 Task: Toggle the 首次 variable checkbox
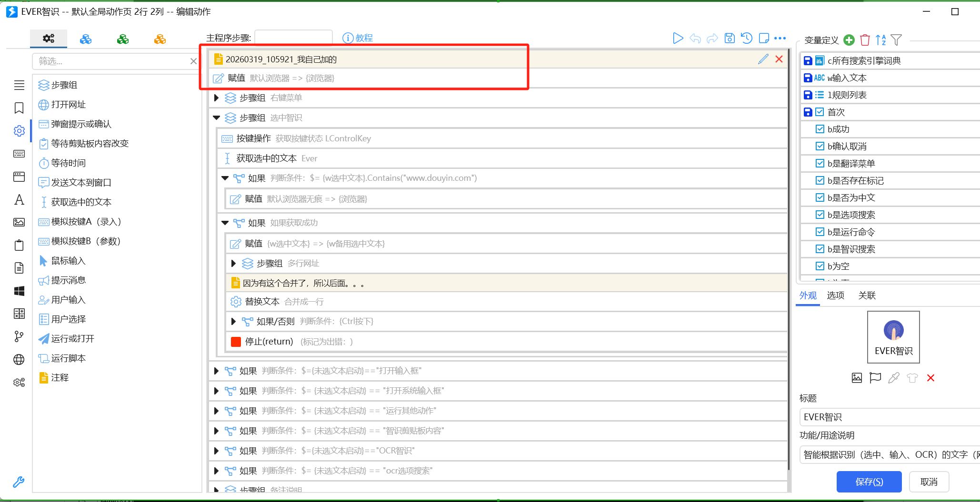click(820, 112)
